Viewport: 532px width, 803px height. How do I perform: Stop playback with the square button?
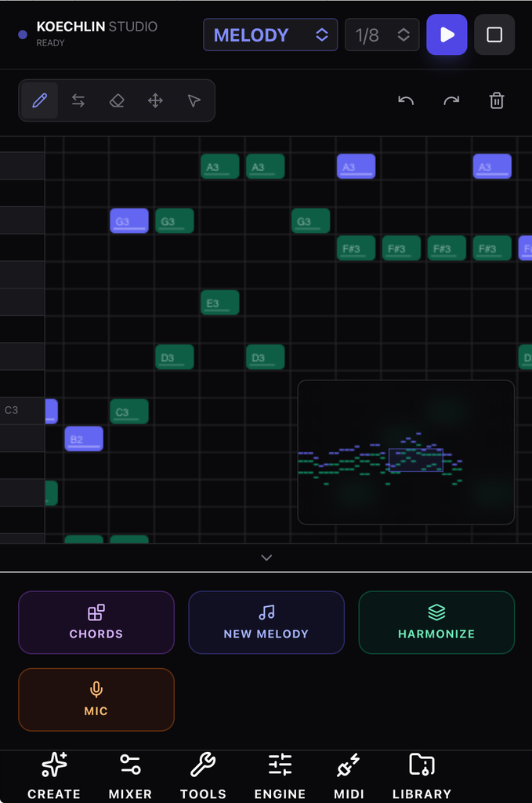[x=494, y=35]
